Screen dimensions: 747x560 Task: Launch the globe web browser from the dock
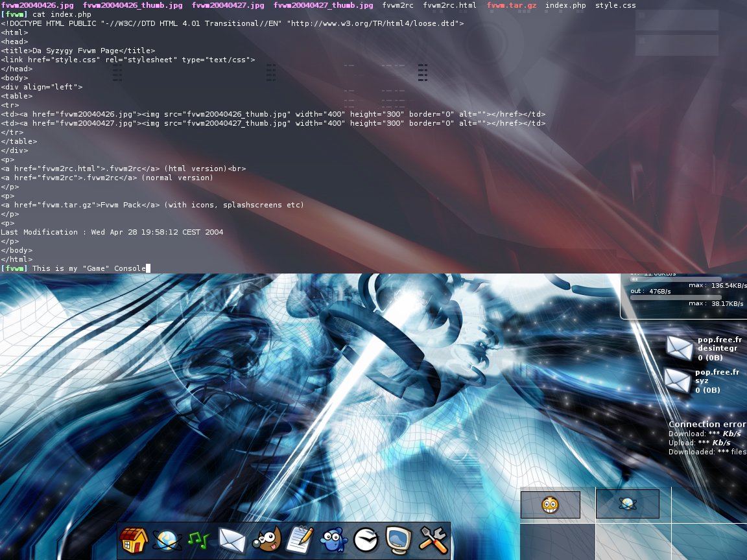[x=166, y=541]
